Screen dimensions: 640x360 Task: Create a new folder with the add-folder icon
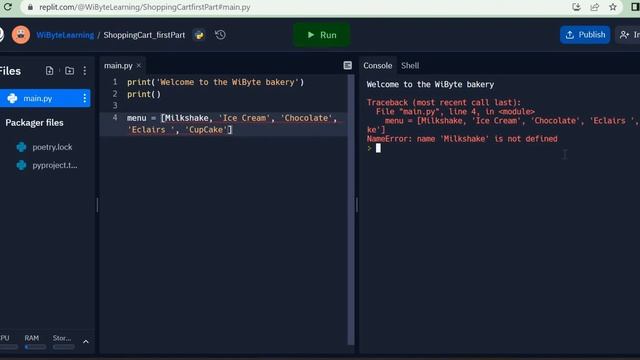pos(69,71)
